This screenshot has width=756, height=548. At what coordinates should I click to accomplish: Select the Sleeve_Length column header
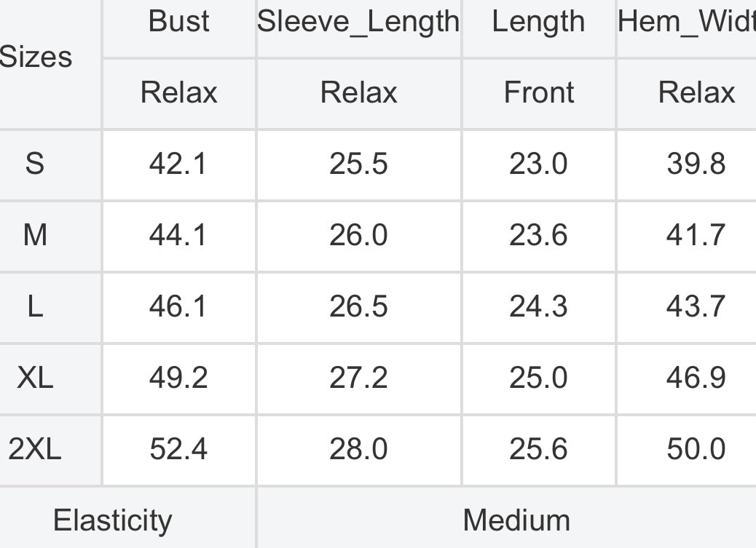pos(358,21)
